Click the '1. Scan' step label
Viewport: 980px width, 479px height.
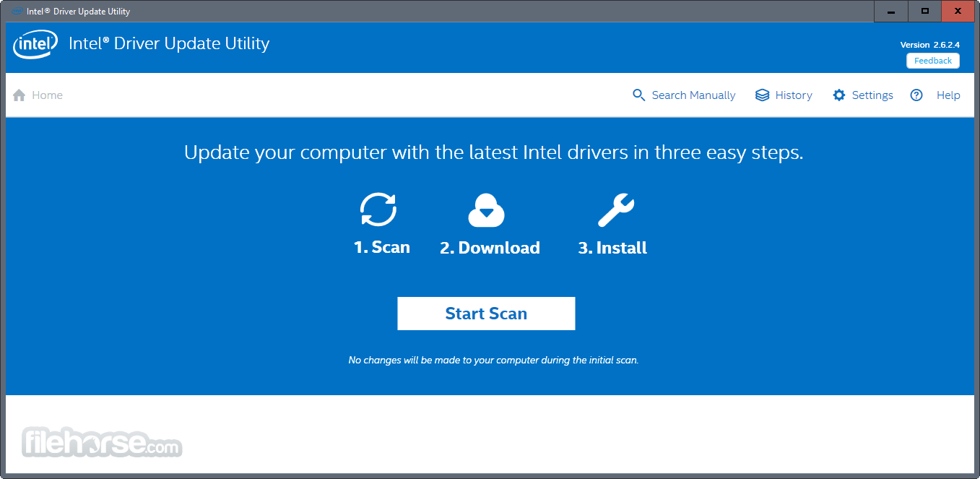coord(382,248)
